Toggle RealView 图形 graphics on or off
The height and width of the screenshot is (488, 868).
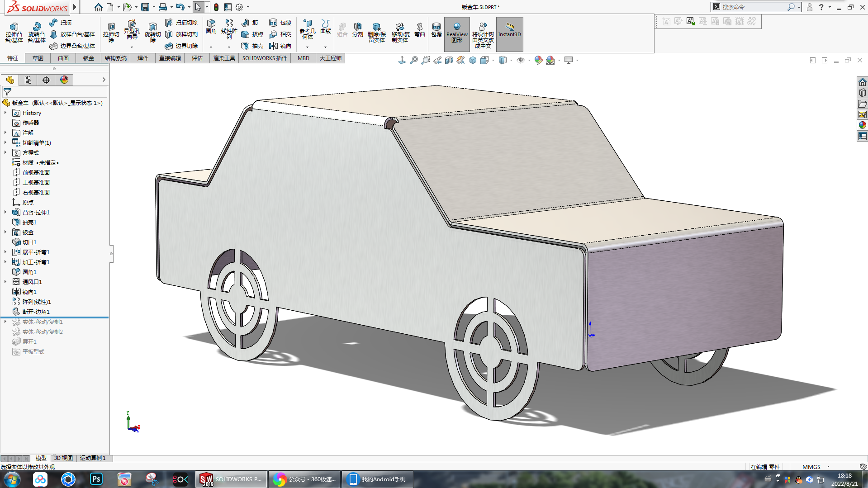(457, 33)
